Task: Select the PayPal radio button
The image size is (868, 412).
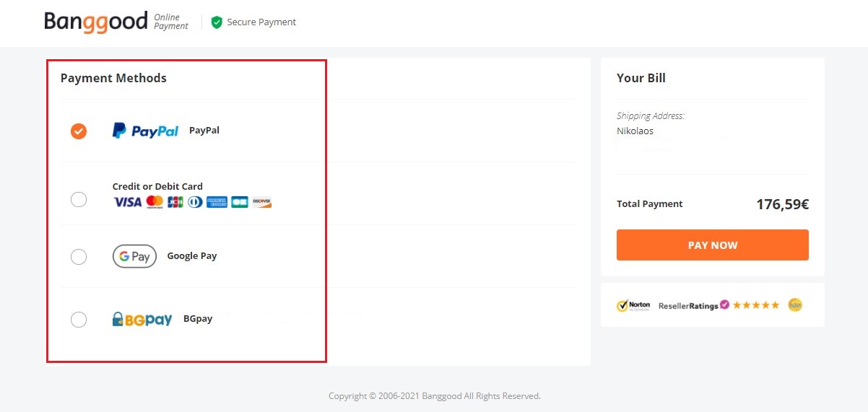Action: (x=79, y=131)
